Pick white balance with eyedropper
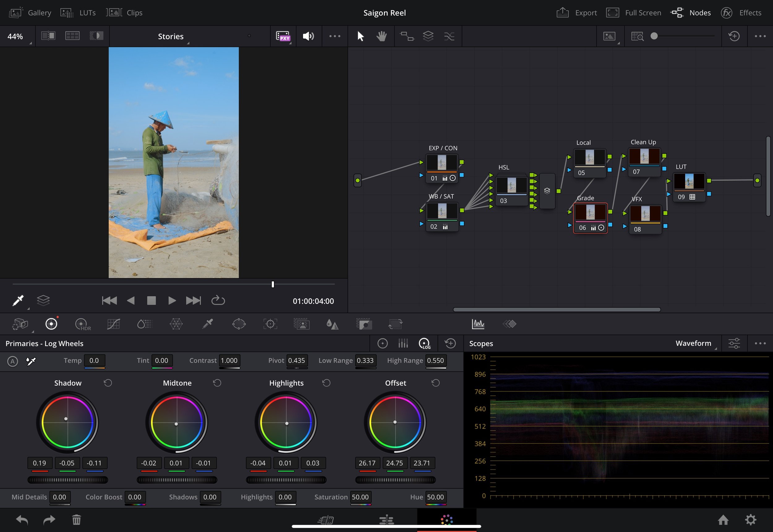The width and height of the screenshot is (773, 532). click(x=31, y=361)
